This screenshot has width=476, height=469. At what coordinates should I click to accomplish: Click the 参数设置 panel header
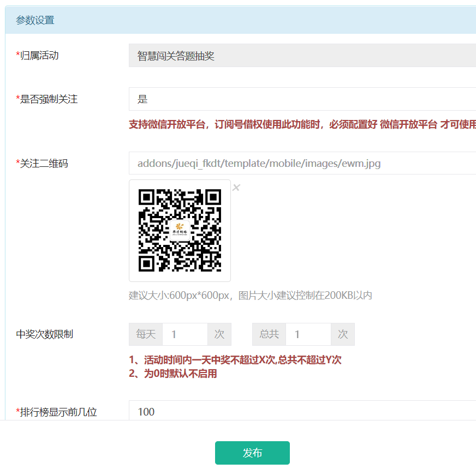[x=240, y=20]
